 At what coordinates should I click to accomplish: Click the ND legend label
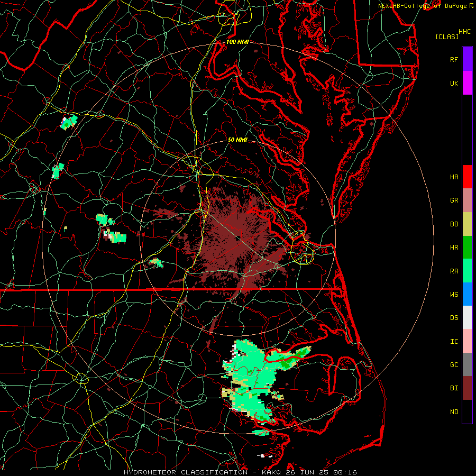(x=454, y=412)
